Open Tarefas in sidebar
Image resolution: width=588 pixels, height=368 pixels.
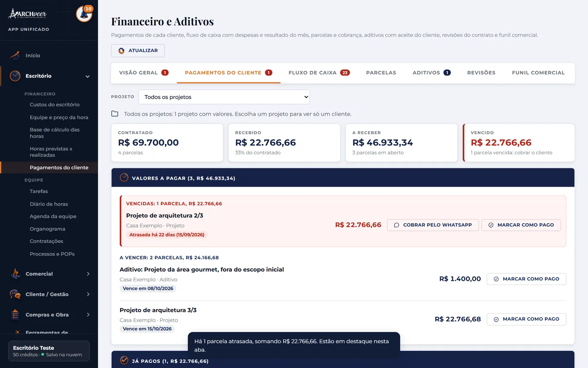point(39,191)
